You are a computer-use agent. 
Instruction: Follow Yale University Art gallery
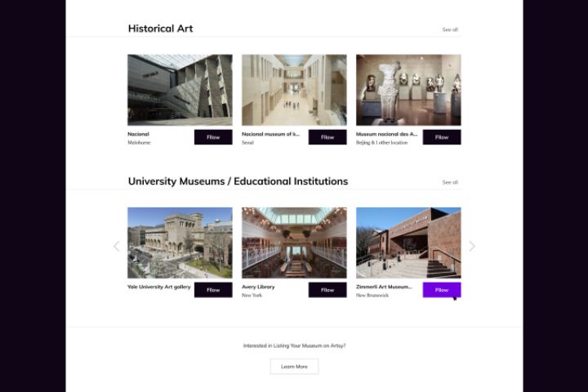(213, 290)
